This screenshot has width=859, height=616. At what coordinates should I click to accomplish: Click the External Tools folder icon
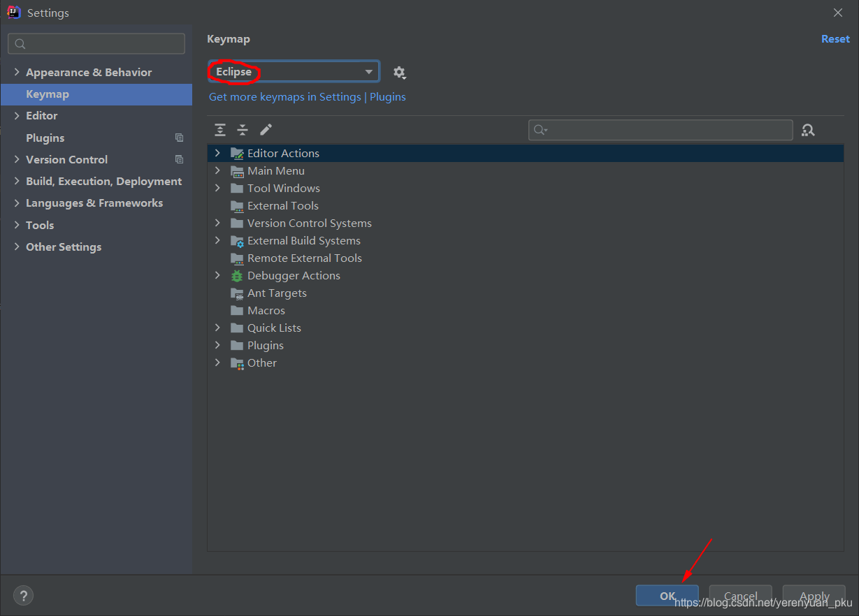(237, 206)
